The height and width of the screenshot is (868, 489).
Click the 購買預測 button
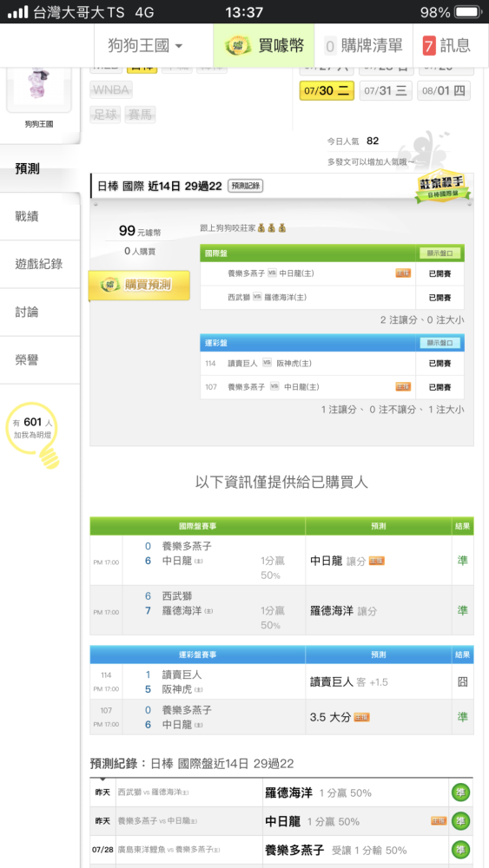coord(139,285)
